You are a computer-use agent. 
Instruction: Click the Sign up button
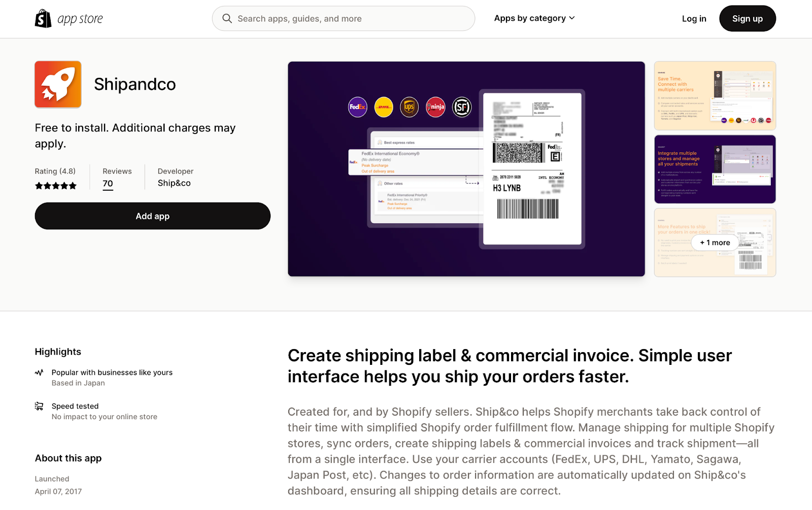[x=748, y=18]
